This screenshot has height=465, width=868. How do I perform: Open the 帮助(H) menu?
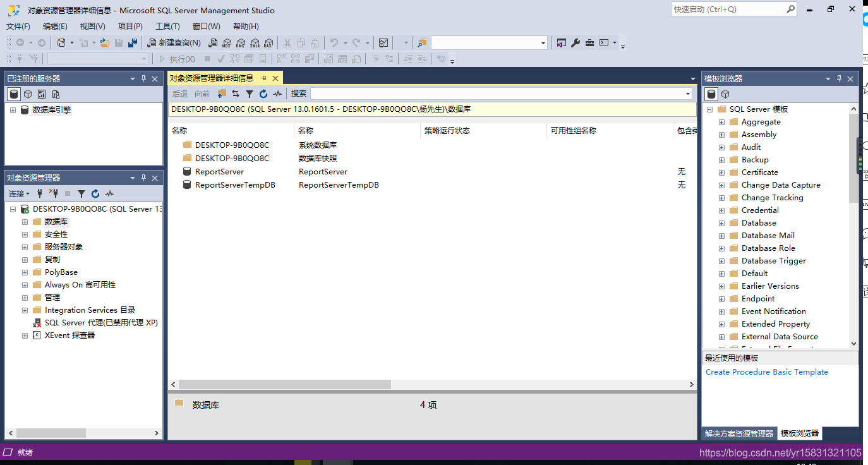click(246, 27)
